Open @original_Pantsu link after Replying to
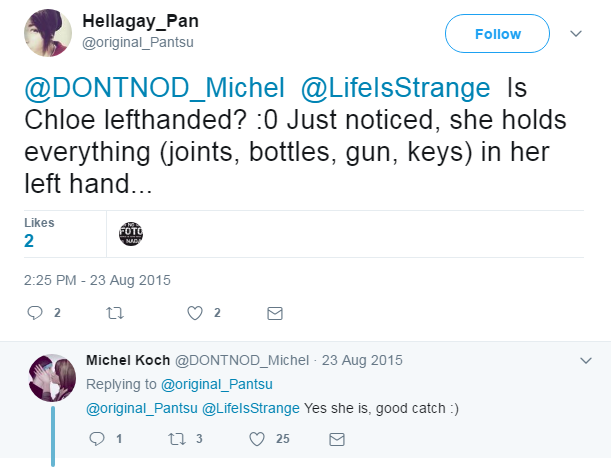Image resolution: width=611 pixels, height=469 pixels. pyautogui.click(x=217, y=384)
